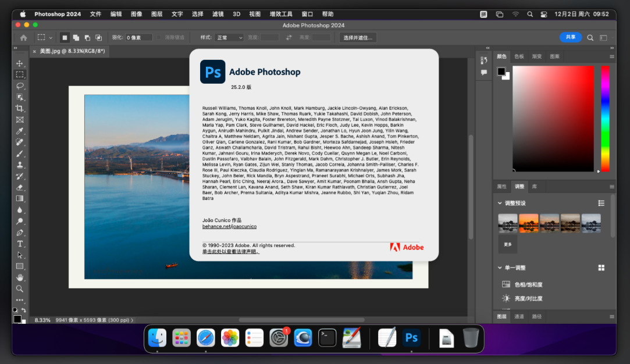Open the behance.net/joaocunico link
This screenshot has height=364, width=630.
229,227
